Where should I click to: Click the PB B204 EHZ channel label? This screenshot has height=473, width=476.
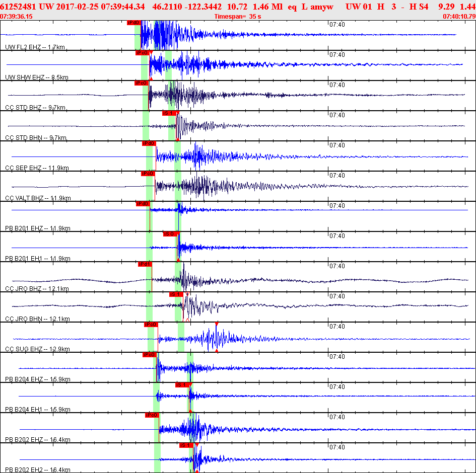click(x=37, y=379)
